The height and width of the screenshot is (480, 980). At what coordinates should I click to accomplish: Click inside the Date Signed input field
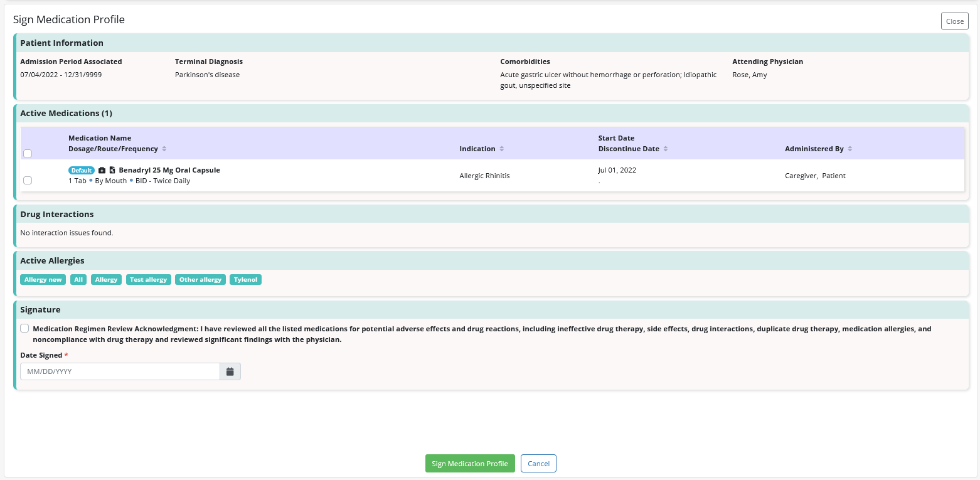[119, 371]
